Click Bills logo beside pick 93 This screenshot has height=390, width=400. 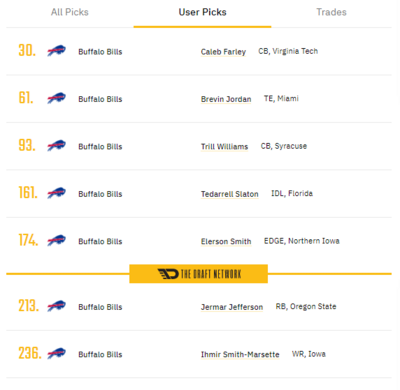tap(56, 145)
